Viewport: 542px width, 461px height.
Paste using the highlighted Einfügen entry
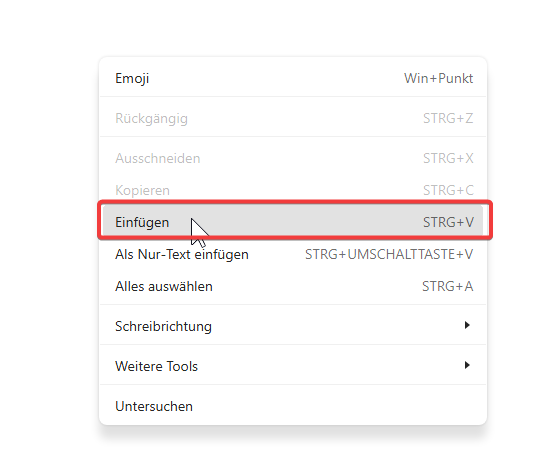[293, 222]
